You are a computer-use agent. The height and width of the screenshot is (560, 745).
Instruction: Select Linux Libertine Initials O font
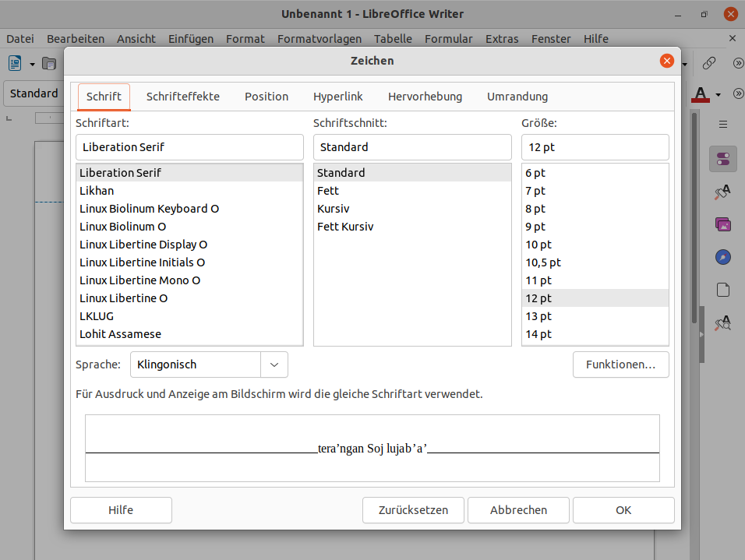[189, 262]
